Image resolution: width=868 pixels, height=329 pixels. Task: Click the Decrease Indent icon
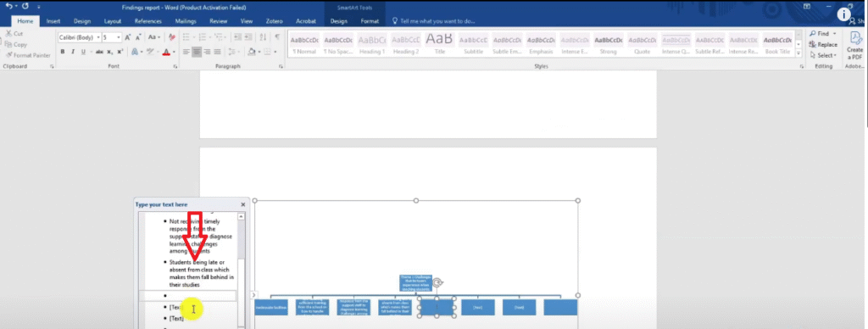point(237,37)
